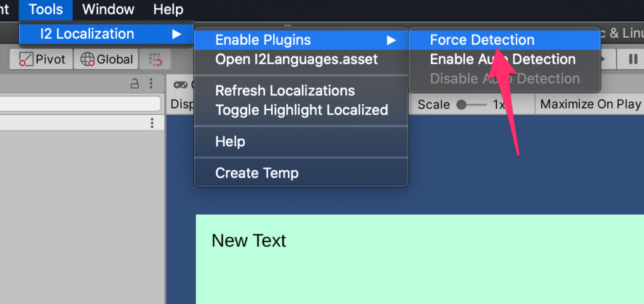The height and width of the screenshot is (304, 644).
Task: Open the Window menu
Action: 108,9
